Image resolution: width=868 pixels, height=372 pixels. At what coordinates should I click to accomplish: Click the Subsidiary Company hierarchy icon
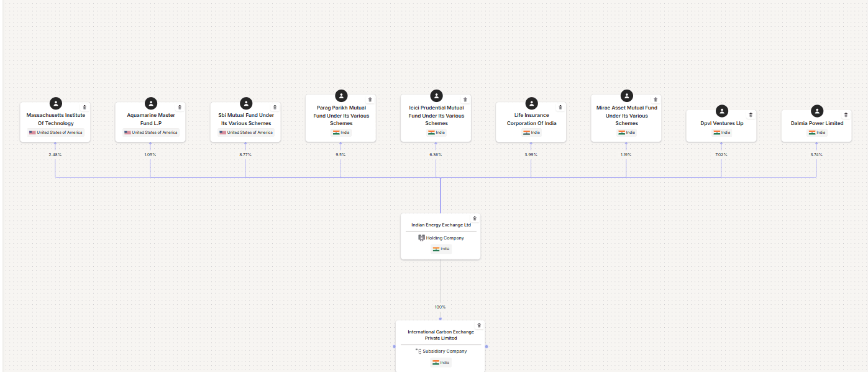click(x=418, y=351)
